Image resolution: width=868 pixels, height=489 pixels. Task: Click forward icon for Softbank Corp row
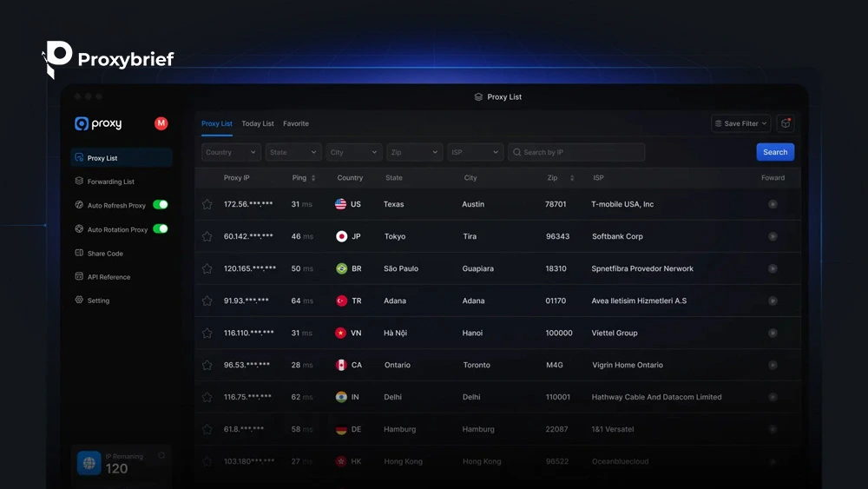773,236
